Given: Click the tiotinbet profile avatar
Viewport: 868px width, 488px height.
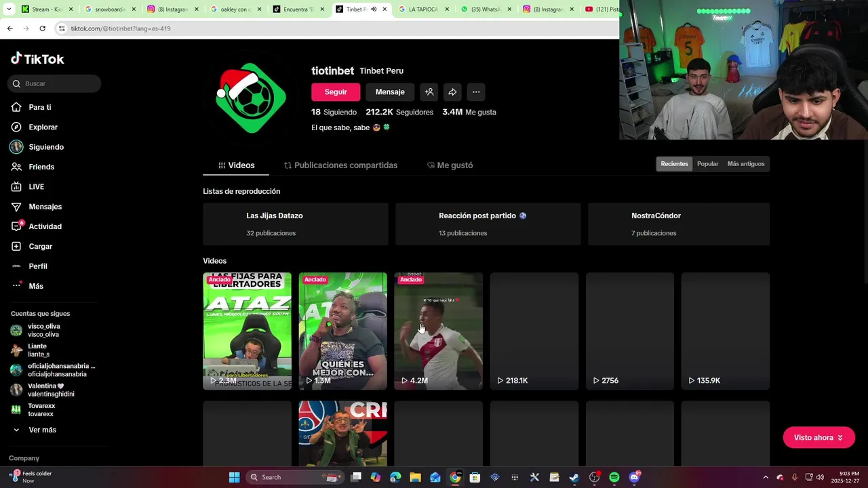Looking at the screenshot, I should pos(250,97).
